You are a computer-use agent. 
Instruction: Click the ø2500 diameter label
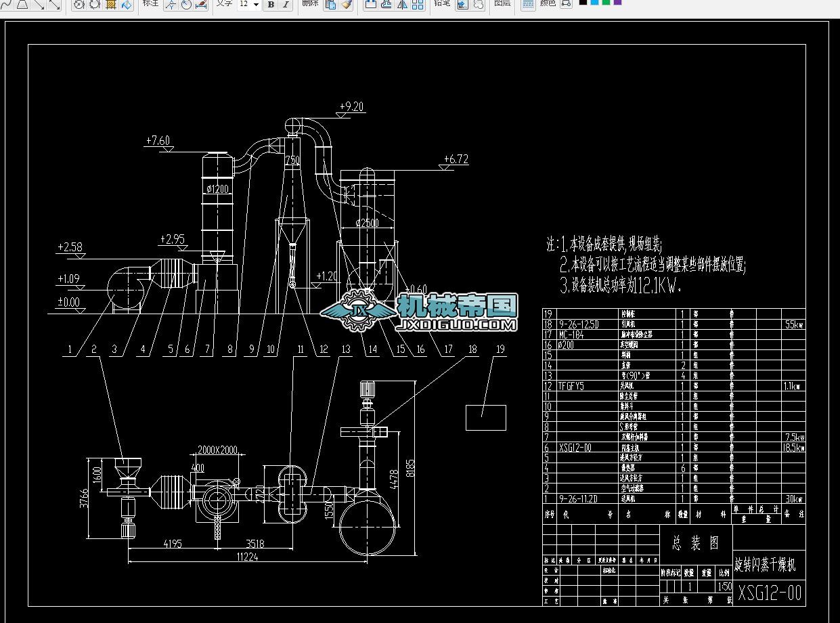(x=369, y=222)
